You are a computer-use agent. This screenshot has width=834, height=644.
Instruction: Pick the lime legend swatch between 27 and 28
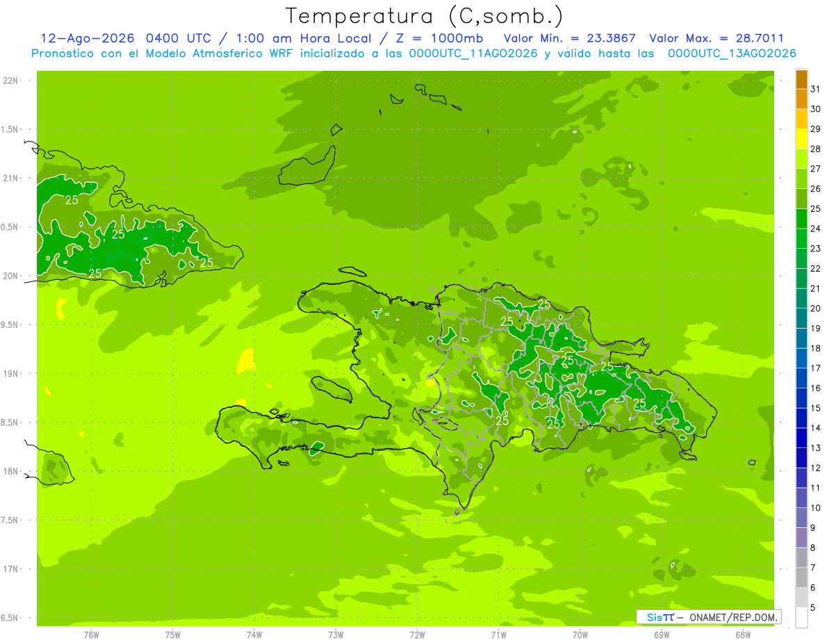[801, 159]
